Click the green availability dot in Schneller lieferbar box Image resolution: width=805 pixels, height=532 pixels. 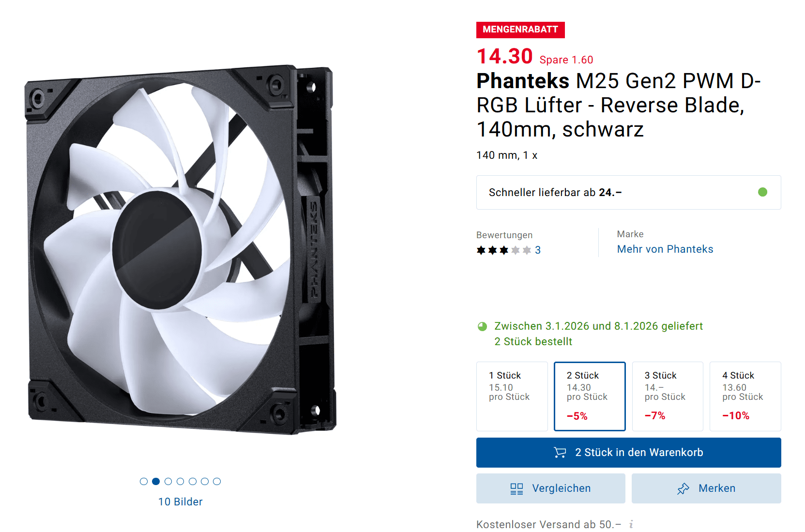coord(762,192)
